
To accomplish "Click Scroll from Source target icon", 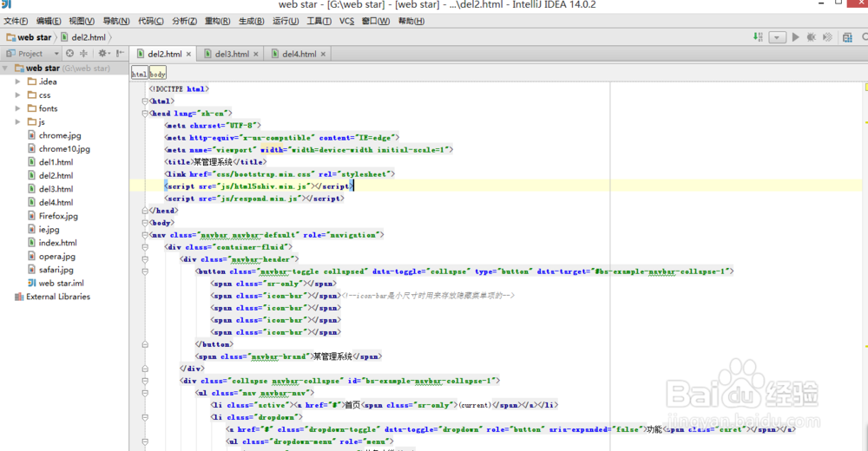I will point(69,54).
